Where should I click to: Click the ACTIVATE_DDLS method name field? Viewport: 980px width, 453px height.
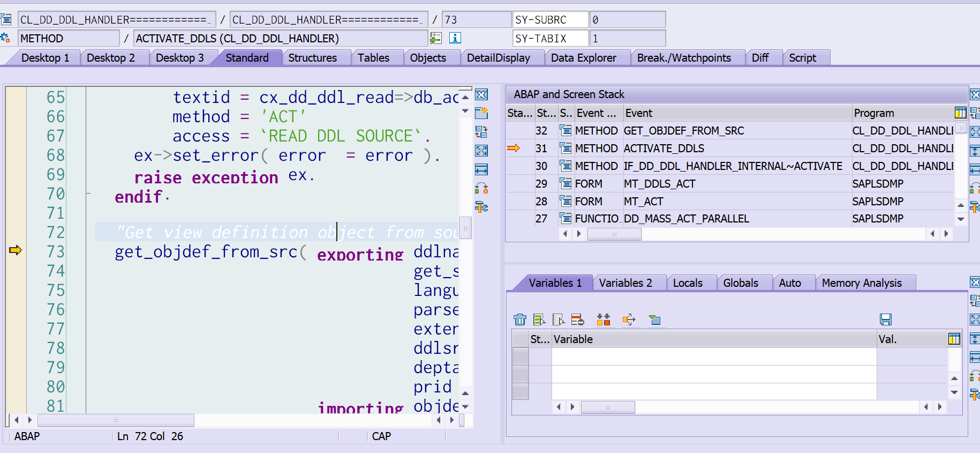tap(281, 38)
